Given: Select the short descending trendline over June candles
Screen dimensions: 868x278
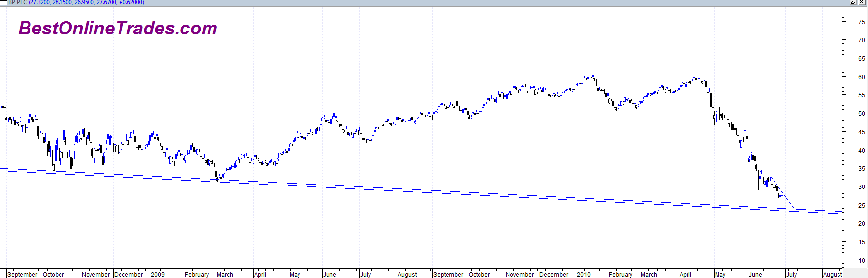Looking at the screenshot, I should click(x=782, y=192).
